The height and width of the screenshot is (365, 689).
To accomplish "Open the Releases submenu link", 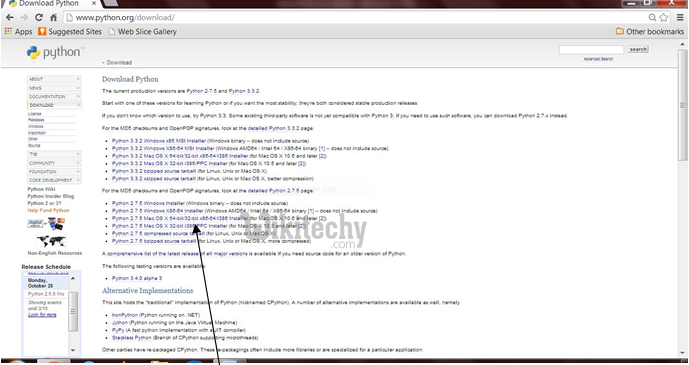I will click(36, 120).
